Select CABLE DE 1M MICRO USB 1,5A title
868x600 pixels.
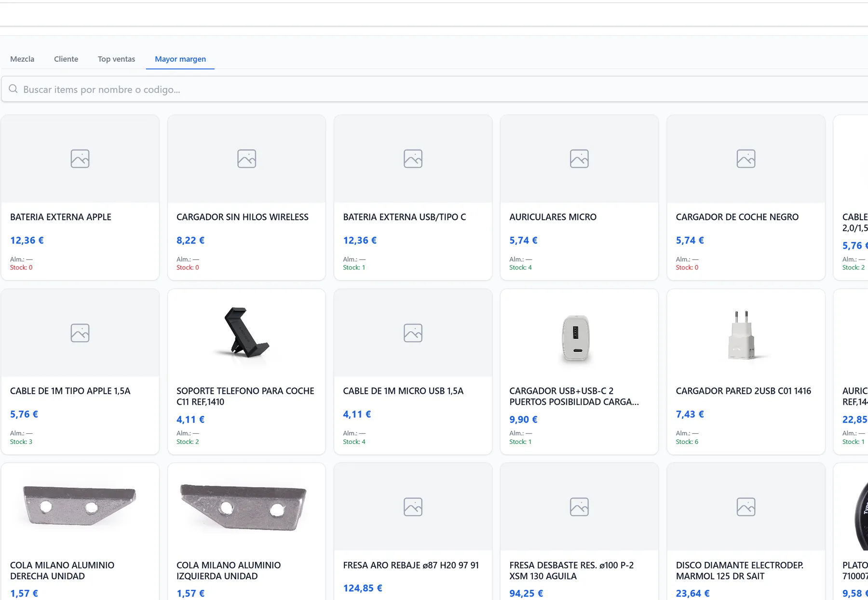[403, 391]
